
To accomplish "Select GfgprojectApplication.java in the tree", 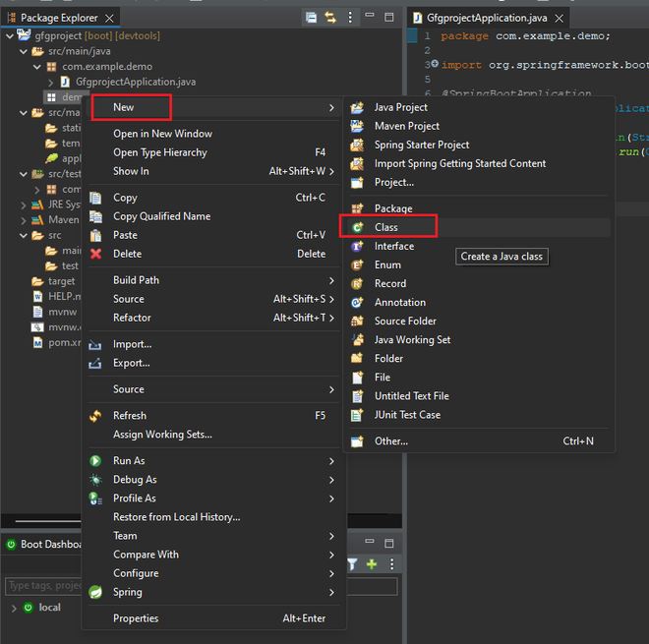I will [x=136, y=82].
